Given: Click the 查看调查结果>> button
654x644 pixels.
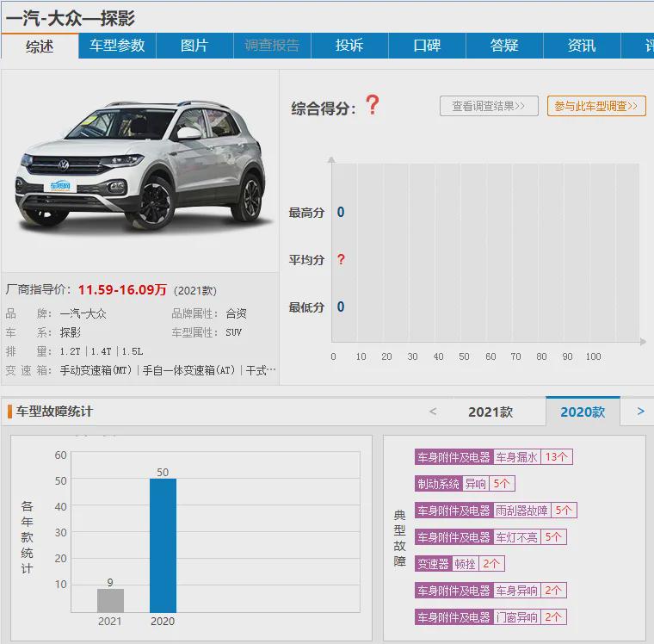Looking at the screenshot, I should [x=489, y=106].
